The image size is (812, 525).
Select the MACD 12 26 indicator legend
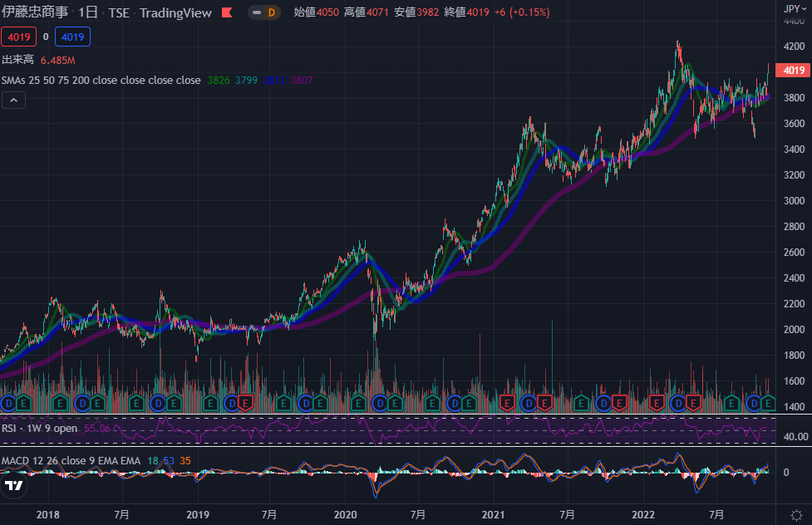(x=71, y=460)
